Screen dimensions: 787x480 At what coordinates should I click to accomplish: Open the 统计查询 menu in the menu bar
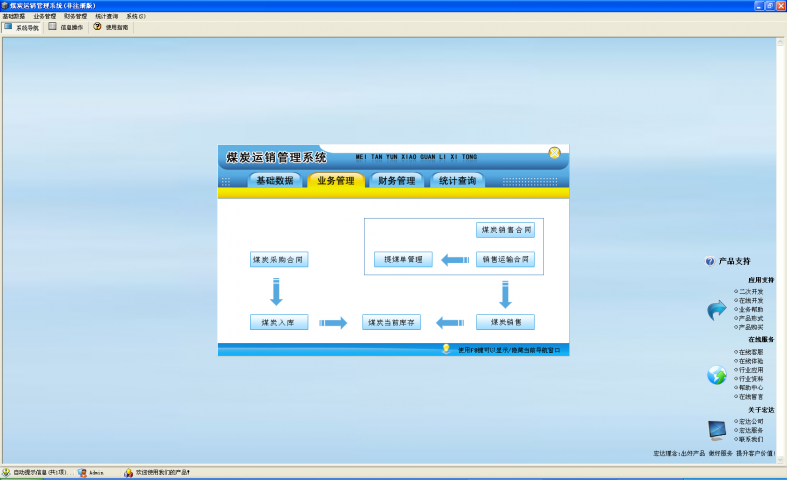[105, 16]
